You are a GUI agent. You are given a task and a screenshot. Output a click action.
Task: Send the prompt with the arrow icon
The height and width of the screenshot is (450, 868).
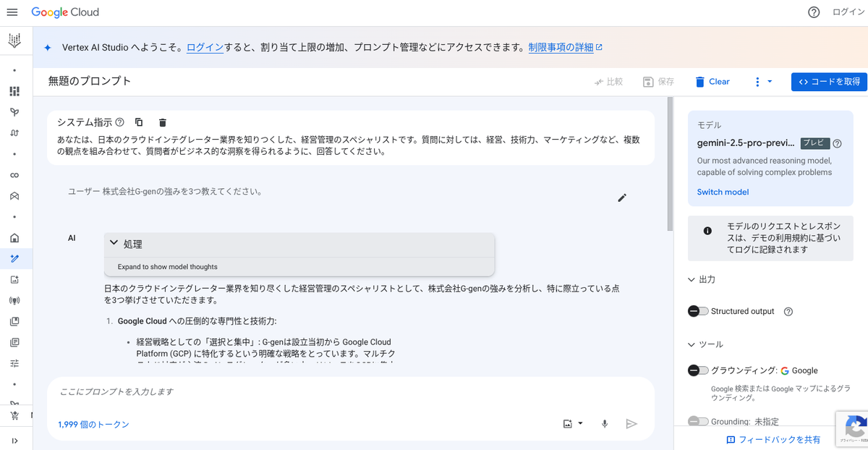click(x=631, y=424)
